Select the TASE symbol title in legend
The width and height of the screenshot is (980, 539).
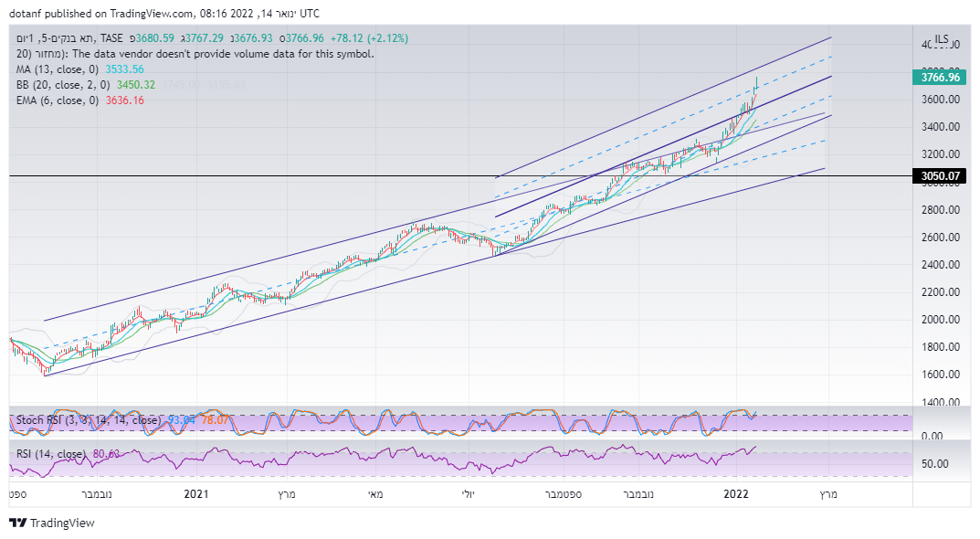point(69,38)
